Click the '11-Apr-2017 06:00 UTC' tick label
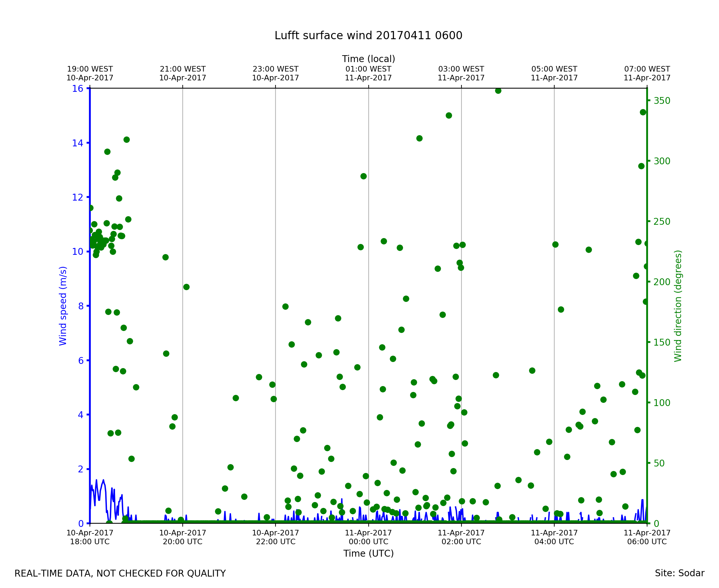Screen dimensions: 719x588 (647, 537)
